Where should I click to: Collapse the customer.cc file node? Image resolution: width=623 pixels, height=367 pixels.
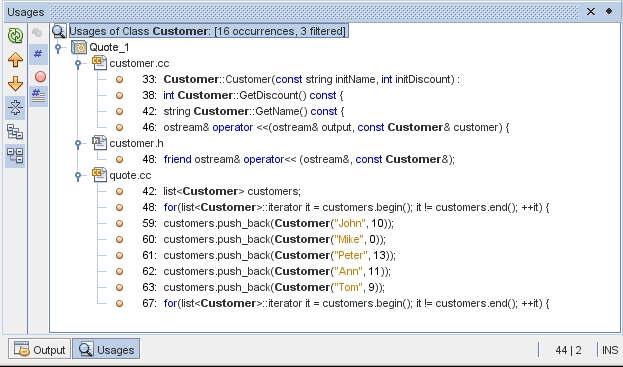tap(78, 64)
